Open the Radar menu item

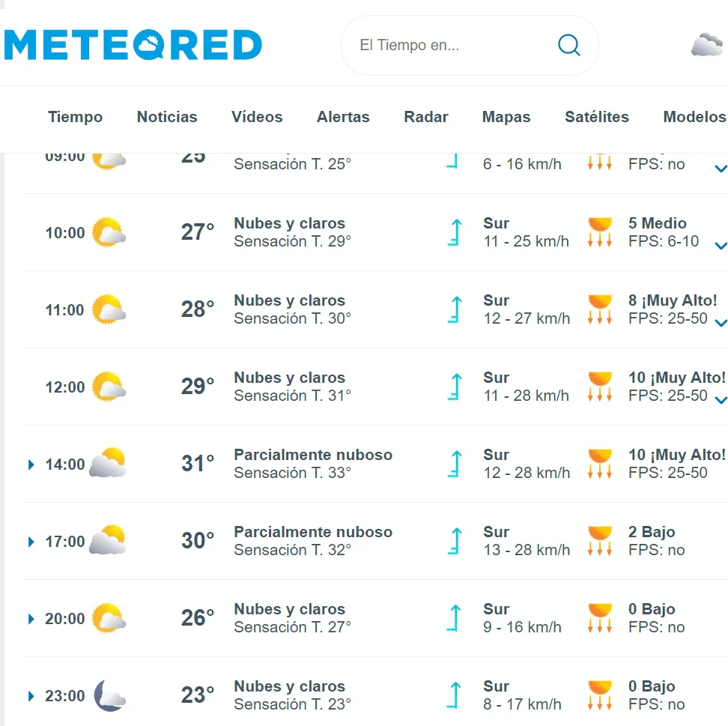[425, 117]
